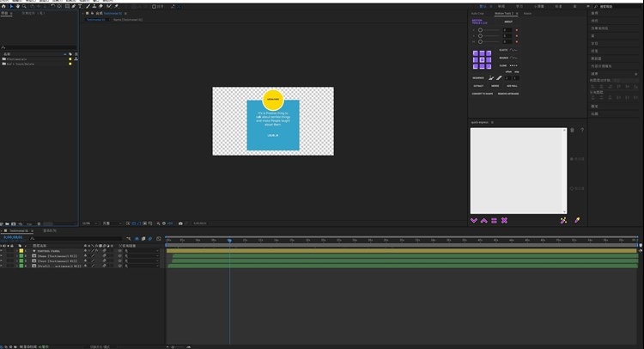Click the EXTRACT button
The image size is (644, 349).
478,86
